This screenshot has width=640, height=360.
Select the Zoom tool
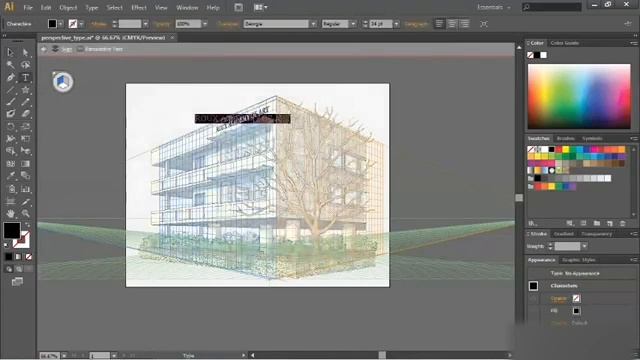[25, 213]
